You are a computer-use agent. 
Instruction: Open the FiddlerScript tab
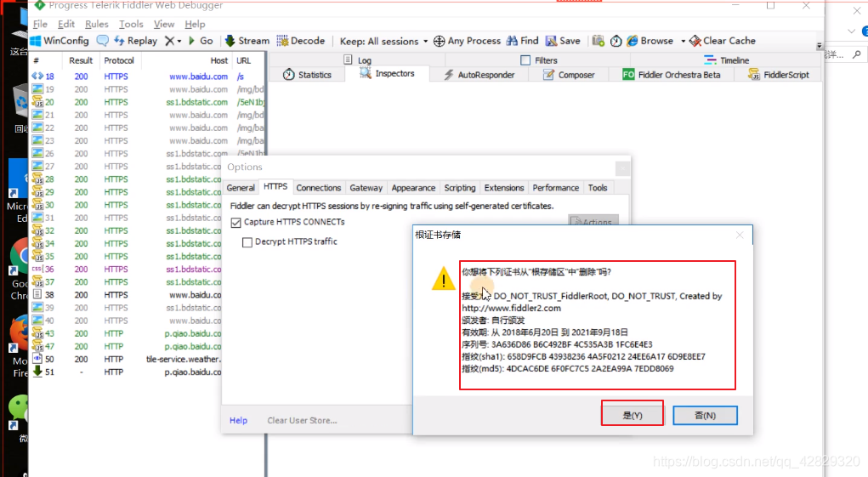pyautogui.click(x=779, y=75)
